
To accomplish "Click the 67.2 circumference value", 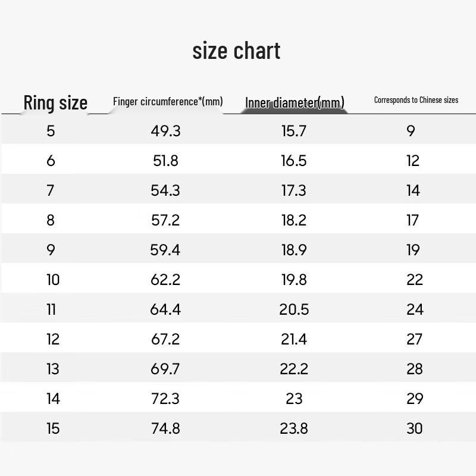I will coord(165,339).
